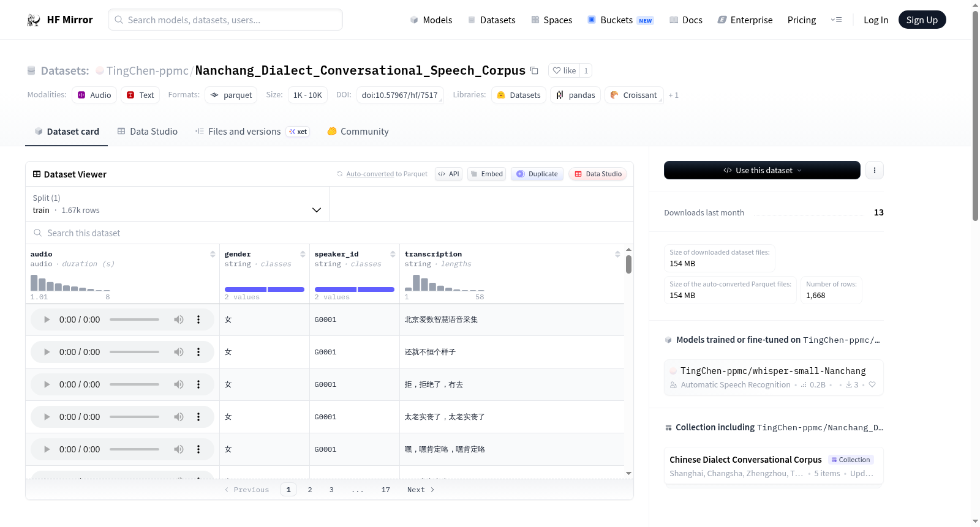Focus the Search this dataset field

click(x=330, y=233)
